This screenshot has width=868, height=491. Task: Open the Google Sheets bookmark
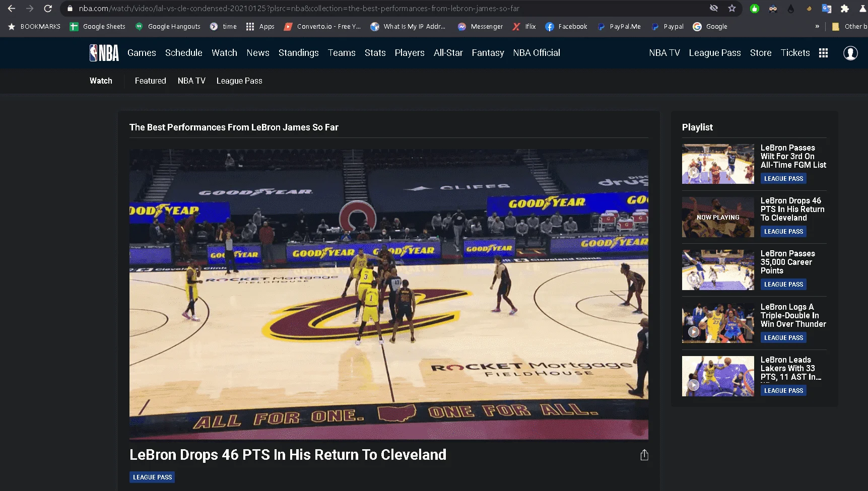point(98,27)
